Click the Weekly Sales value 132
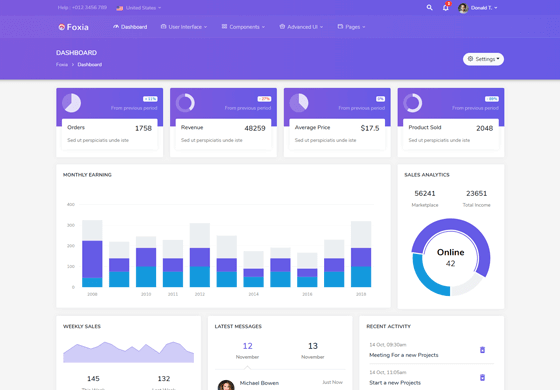 (x=164, y=379)
